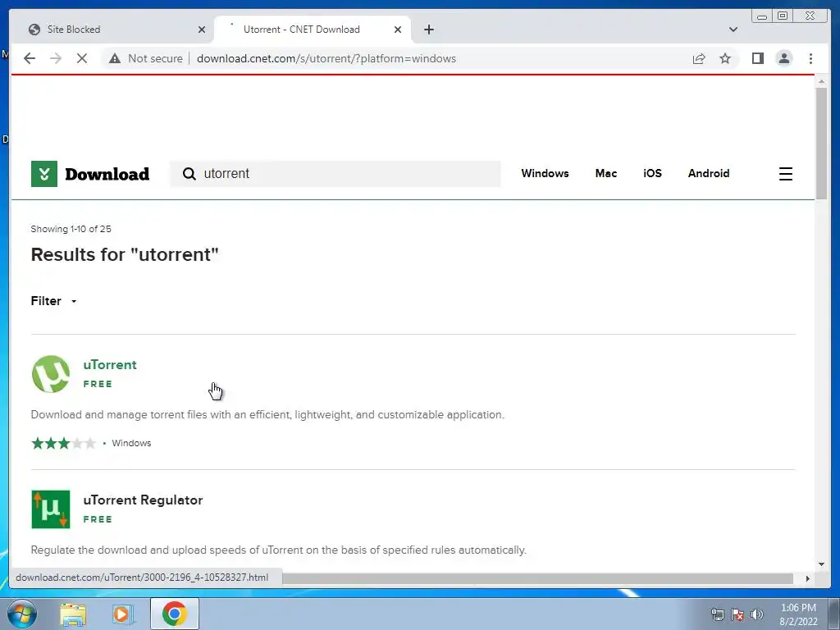
Task: Go back using the browser back arrow
Action: point(30,58)
